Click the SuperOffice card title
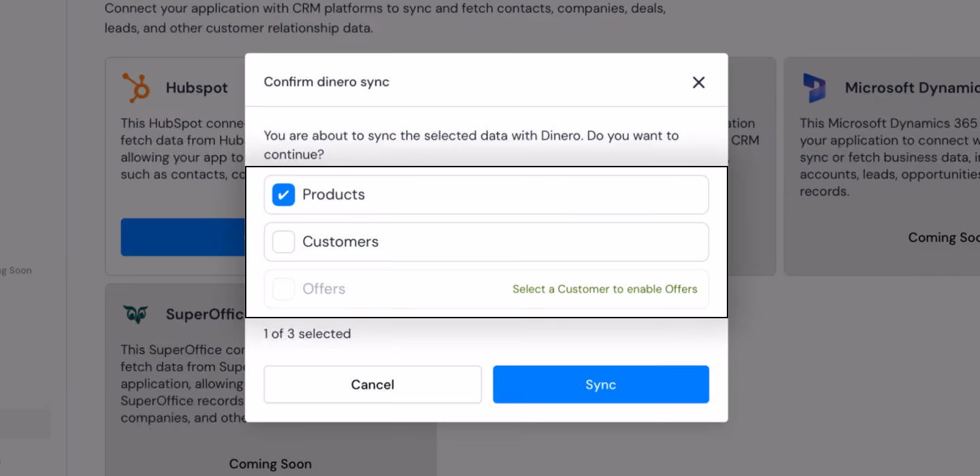 pyautogui.click(x=205, y=314)
